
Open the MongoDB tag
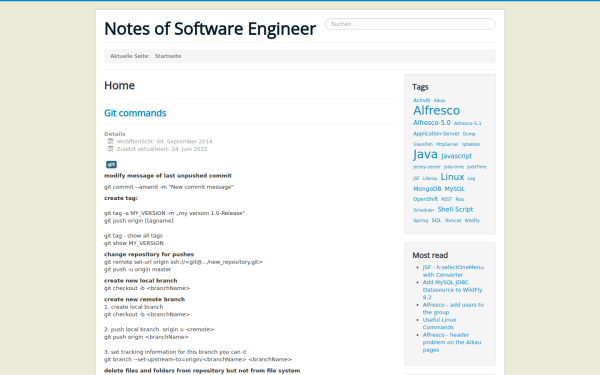pyautogui.click(x=427, y=189)
